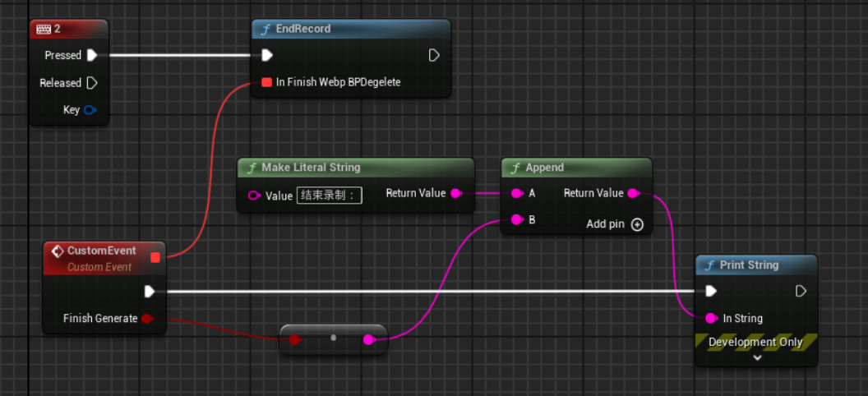Click the Make Literal String Return Value pin

pos(456,194)
